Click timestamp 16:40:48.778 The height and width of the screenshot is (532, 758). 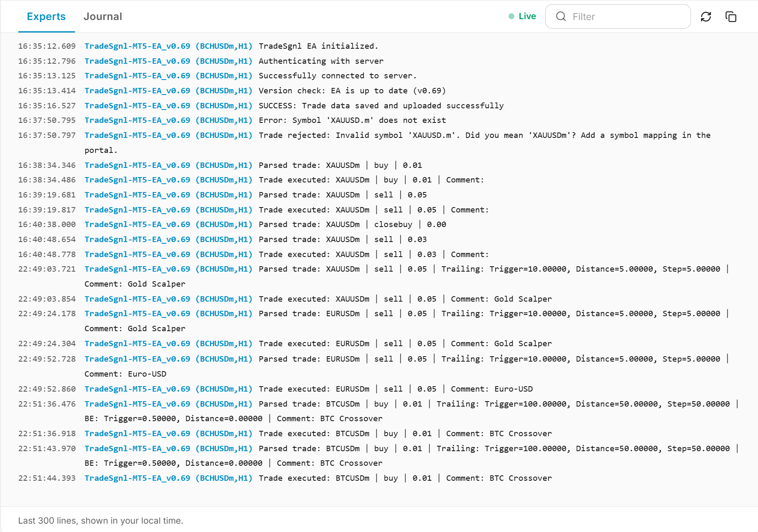(x=47, y=255)
